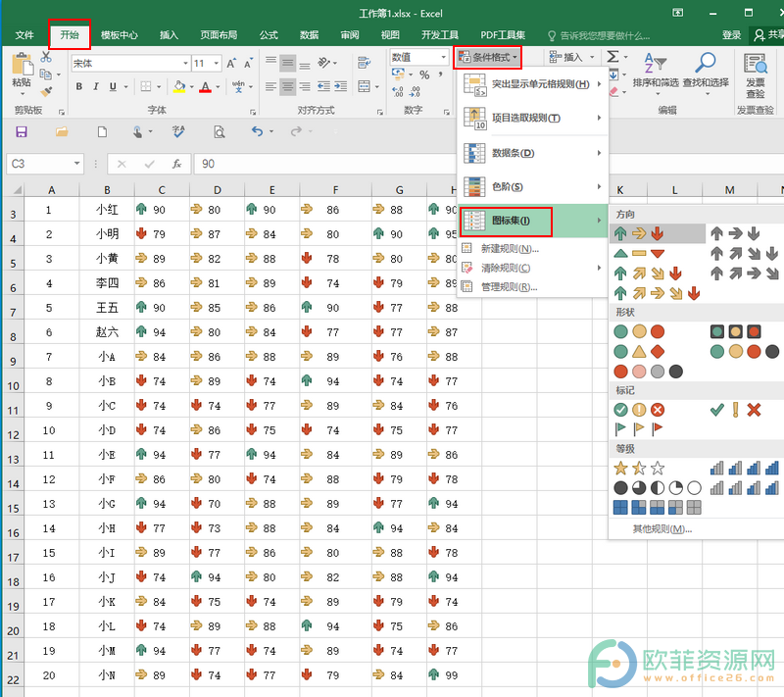Click the open folder icon in quick access bar
This screenshot has height=697, width=784.
(62, 132)
